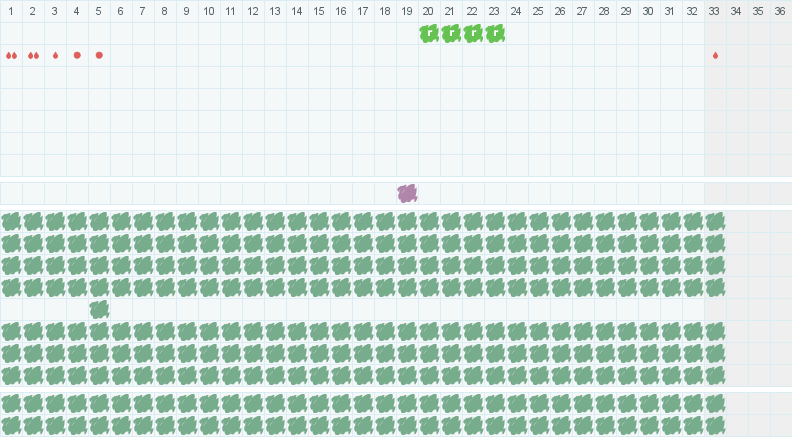The width and height of the screenshot is (792, 437).
Task: Select day 1 column header
Action: tap(11, 11)
